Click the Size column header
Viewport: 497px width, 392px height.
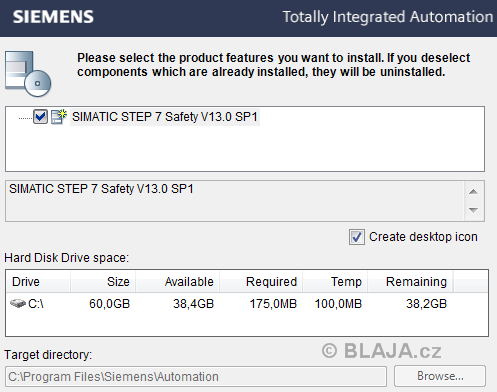103,282
